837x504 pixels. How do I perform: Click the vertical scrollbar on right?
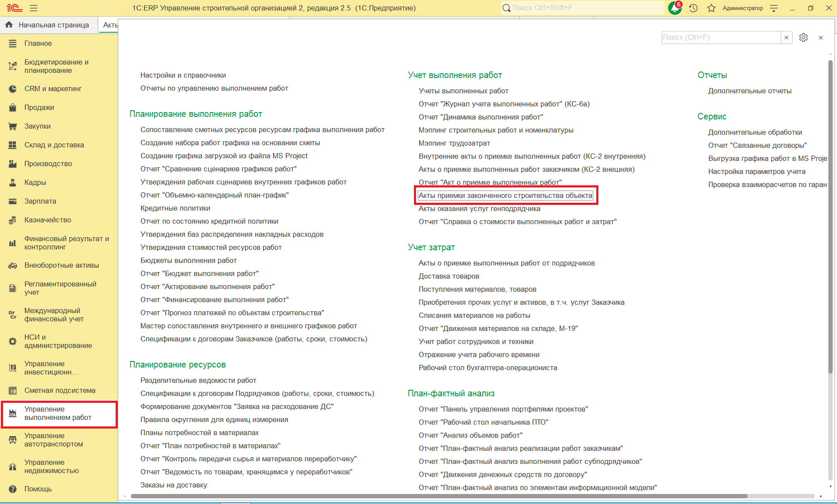(x=830, y=218)
